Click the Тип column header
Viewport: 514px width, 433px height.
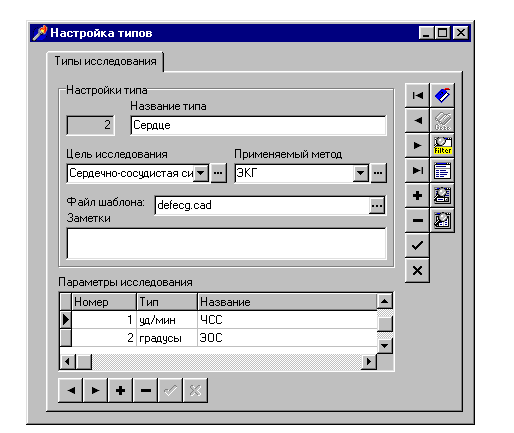pyautogui.click(x=167, y=302)
